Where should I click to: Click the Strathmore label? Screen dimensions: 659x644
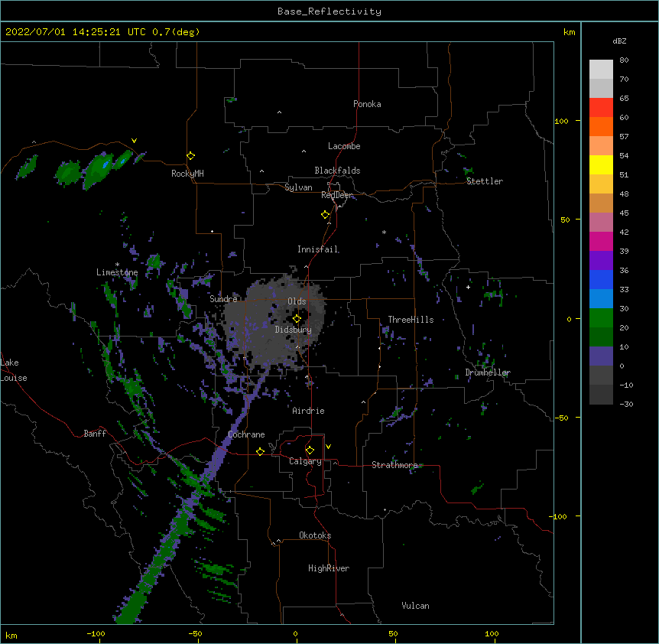point(394,465)
